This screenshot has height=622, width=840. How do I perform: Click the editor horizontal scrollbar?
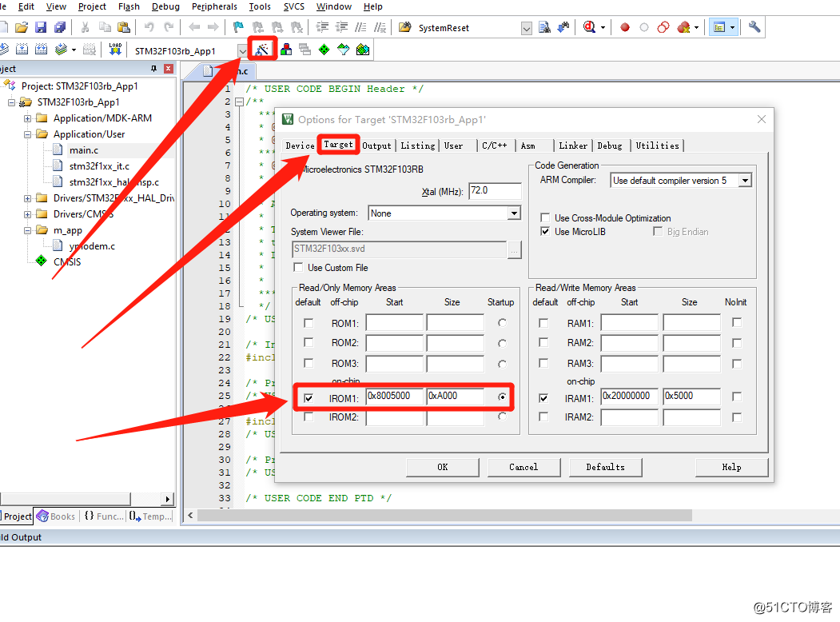[x=444, y=516]
